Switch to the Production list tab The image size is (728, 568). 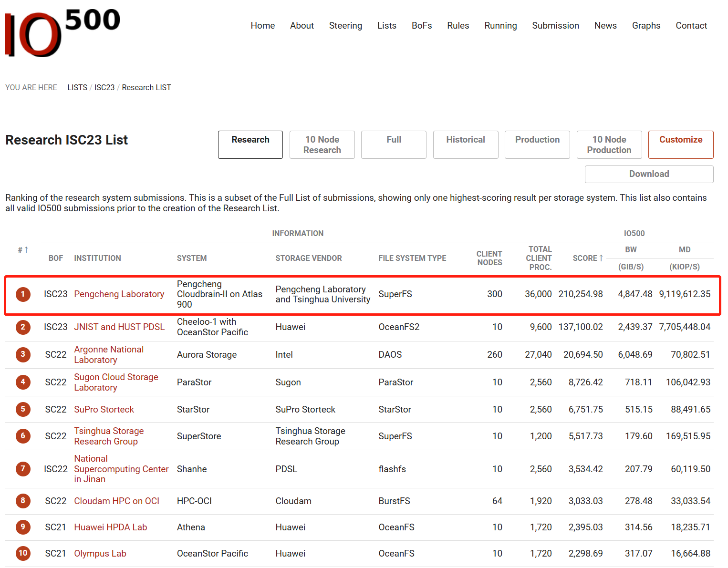pyautogui.click(x=537, y=145)
